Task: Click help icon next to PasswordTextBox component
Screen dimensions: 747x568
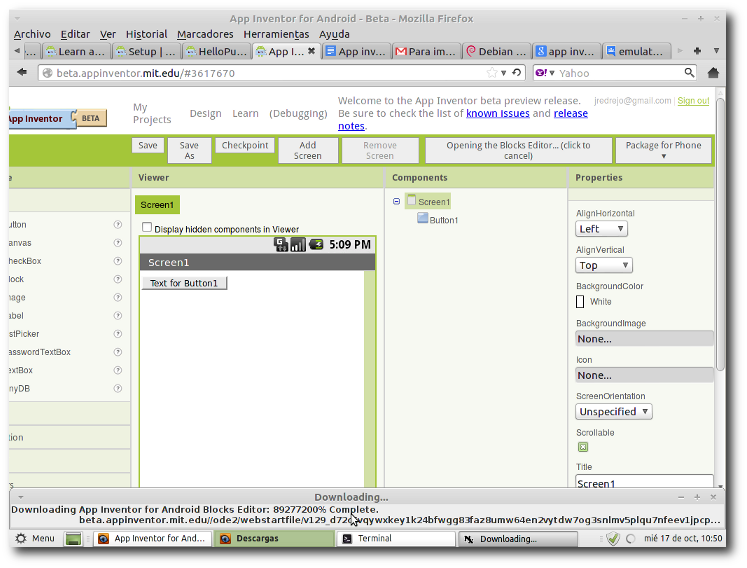Action: (118, 352)
